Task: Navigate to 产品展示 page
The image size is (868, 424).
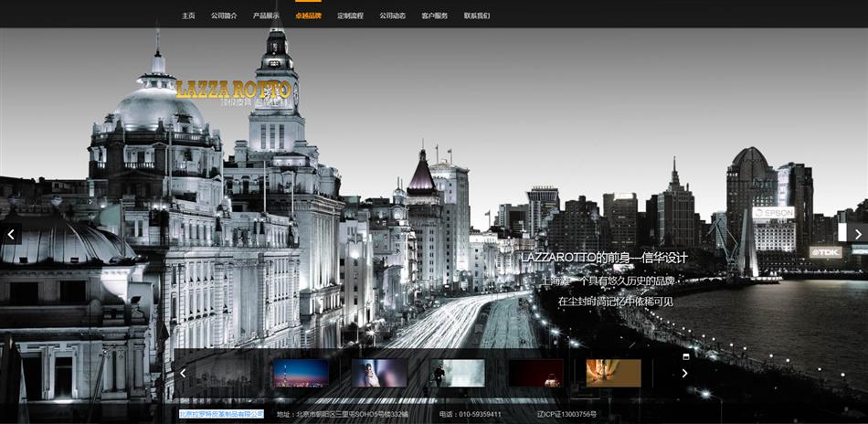Action: click(266, 16)
